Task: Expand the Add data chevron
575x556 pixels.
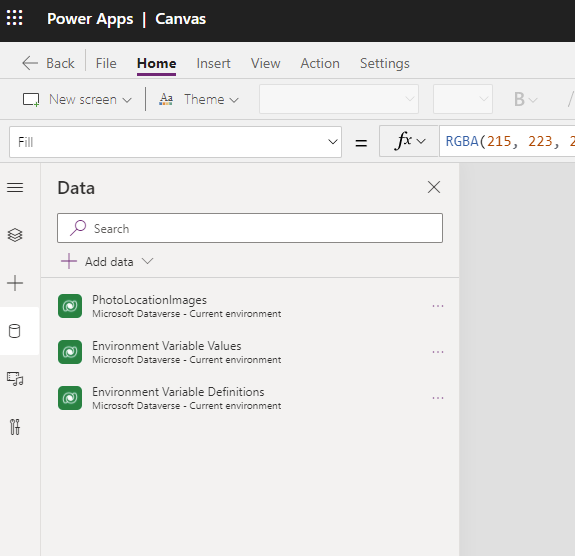Action: point(147,261)
